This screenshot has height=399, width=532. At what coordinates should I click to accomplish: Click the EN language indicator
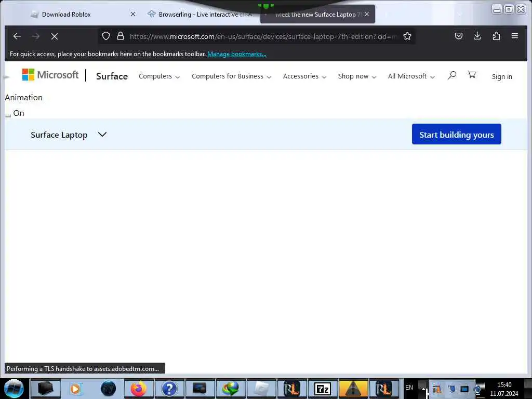(x=409, y=388)
